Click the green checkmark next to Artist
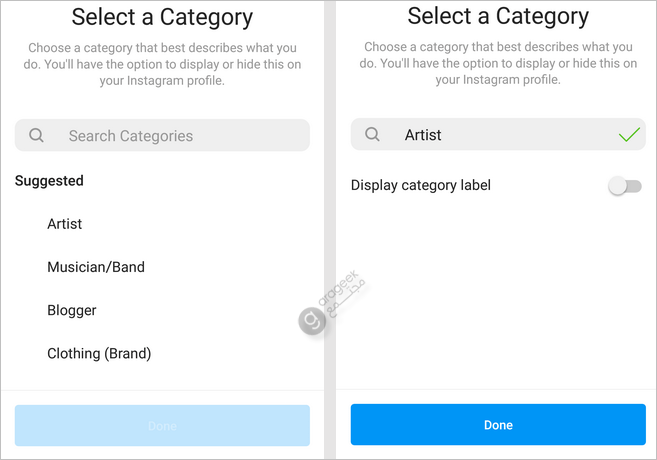This screenshot has height=460, width=657. click(629, 134)
